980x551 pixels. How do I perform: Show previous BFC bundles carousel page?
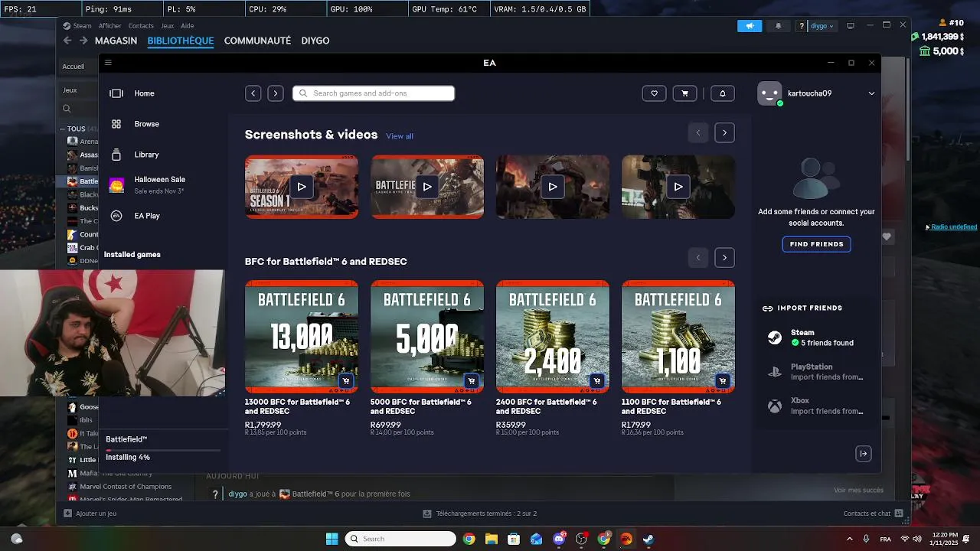coord(698,257)
